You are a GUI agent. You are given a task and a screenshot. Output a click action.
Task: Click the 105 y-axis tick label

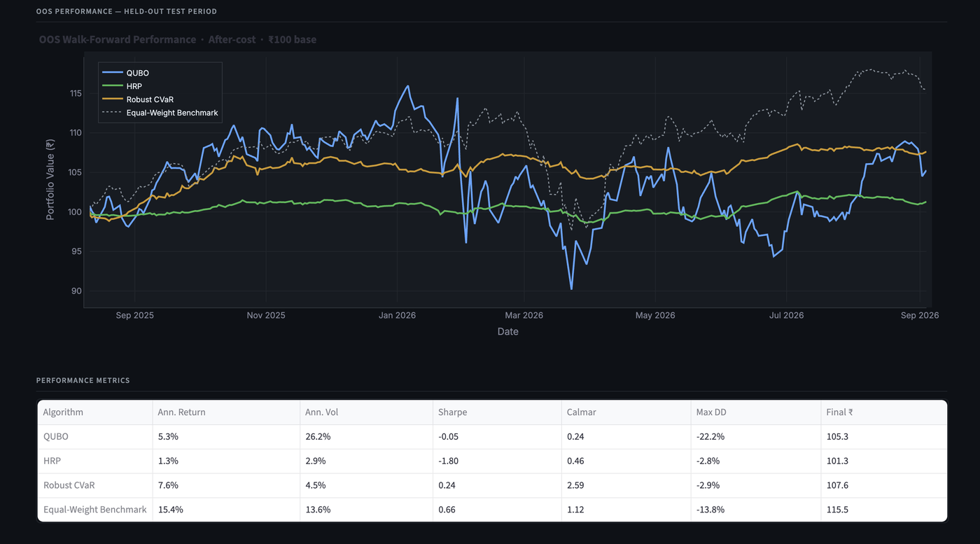pos(76,172)
